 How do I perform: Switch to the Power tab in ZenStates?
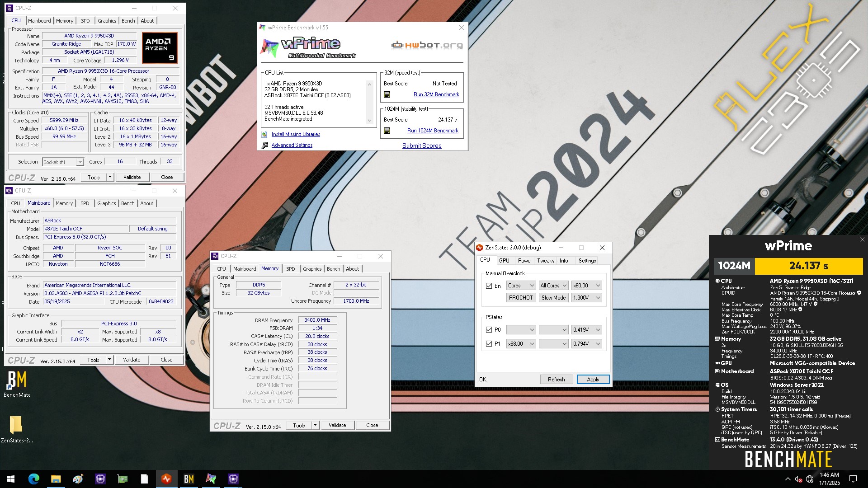point(524,261)
